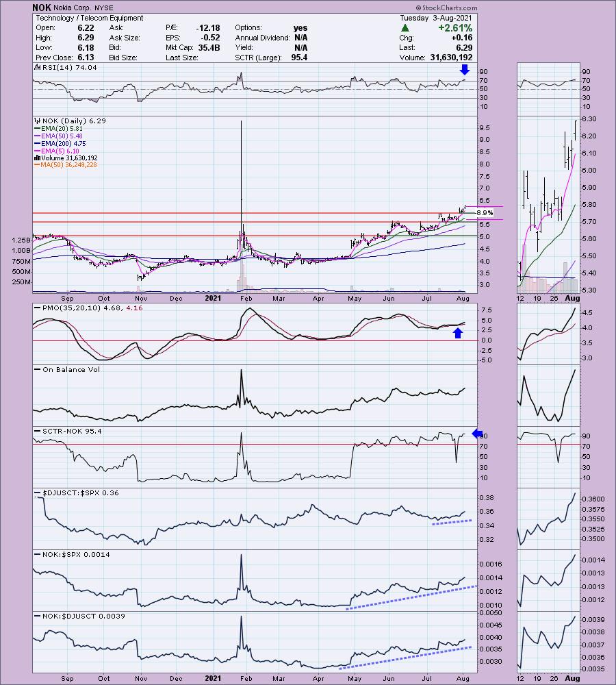
Task: Click the Options value yes
Action: click(x=300, y=27)
